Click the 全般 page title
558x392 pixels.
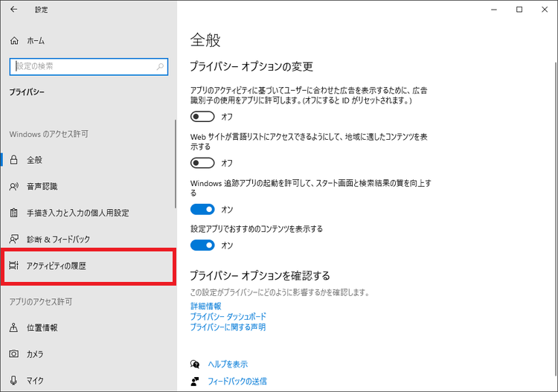click(205, 39)
